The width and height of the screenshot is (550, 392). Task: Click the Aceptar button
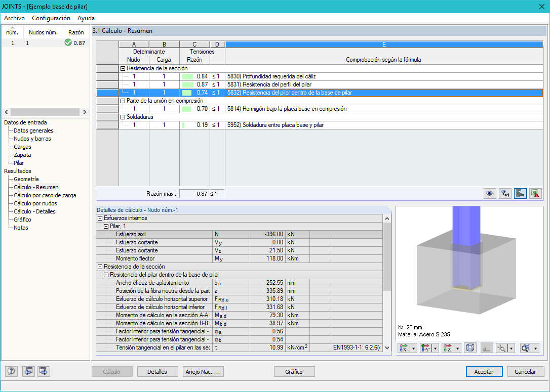click(484, 372)
